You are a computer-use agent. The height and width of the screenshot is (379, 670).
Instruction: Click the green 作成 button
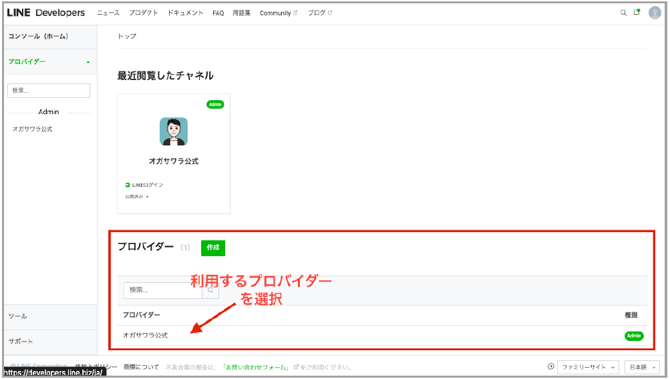(213, 247)
